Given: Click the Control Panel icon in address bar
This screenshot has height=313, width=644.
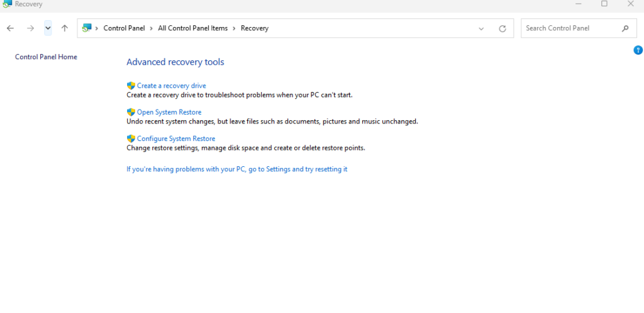Looking at the screenshot, I should pyautogui.click(x=87, y=28).
